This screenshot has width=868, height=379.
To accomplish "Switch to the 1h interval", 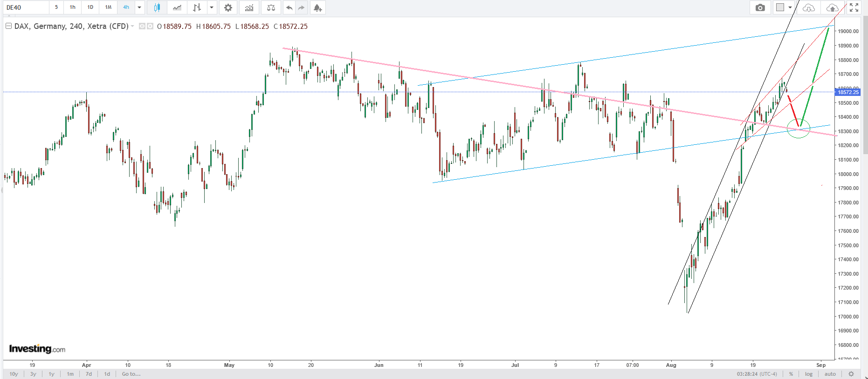I will (73, 7).
